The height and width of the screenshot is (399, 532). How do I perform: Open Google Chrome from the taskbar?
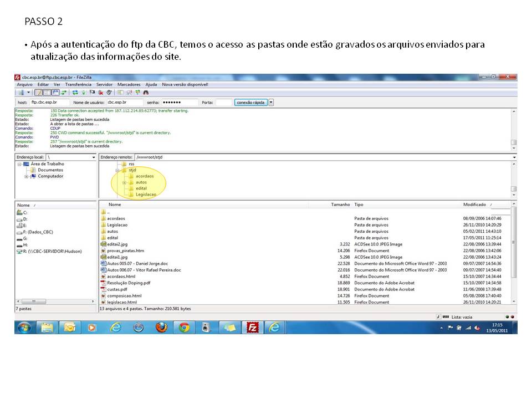(x=183, y=327)
